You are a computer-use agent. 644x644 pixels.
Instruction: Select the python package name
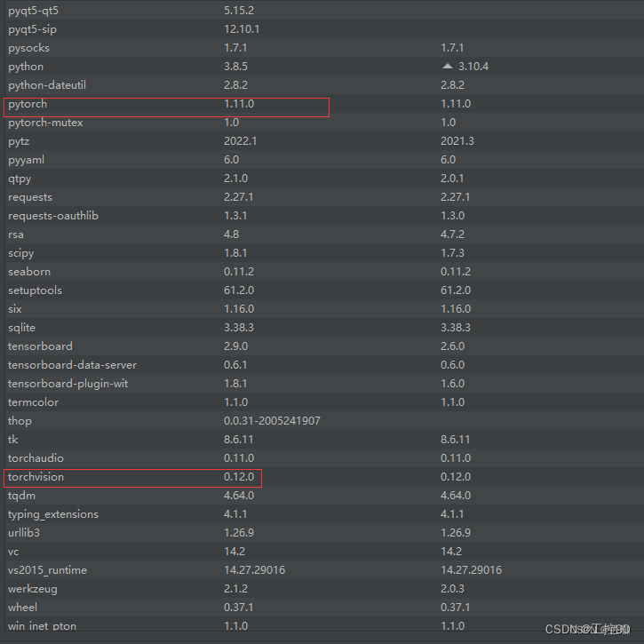(x=26, y=67)
